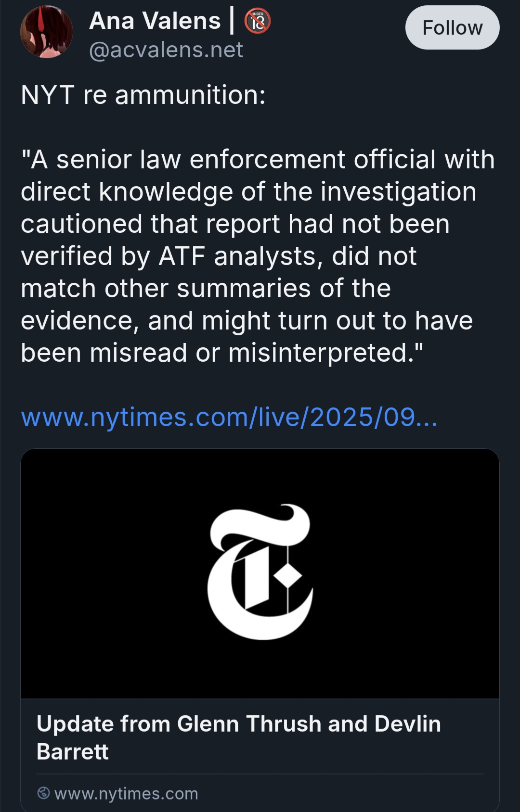Click the word "Barrett" in card title
Image resolution: width=520 pixels, height=812 pixels.
[x=73, y=752]
